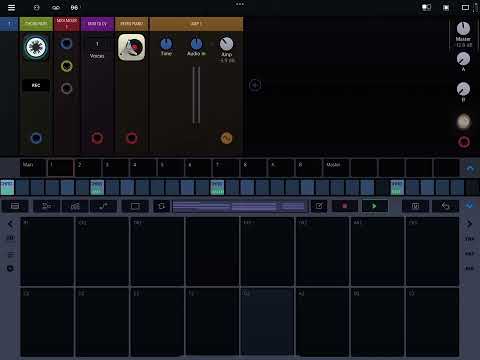
Task: Expand the panel with the down chevron by undo
Action: pos(470,206)
